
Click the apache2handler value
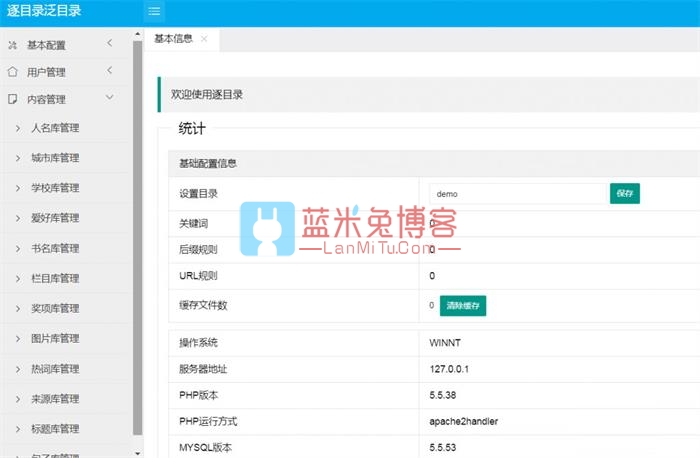pyautogui.click(x=463, y=421)
